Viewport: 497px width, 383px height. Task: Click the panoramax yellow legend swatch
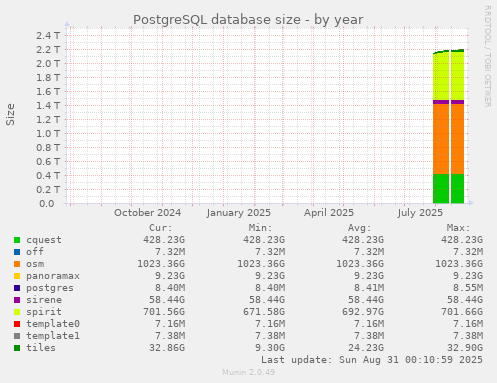(17, 276)
